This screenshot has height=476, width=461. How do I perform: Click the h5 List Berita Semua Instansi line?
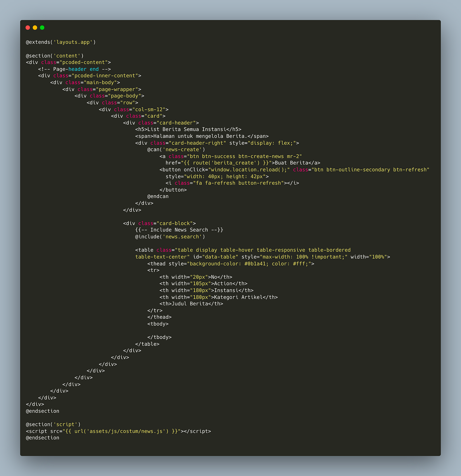(188, 129)
